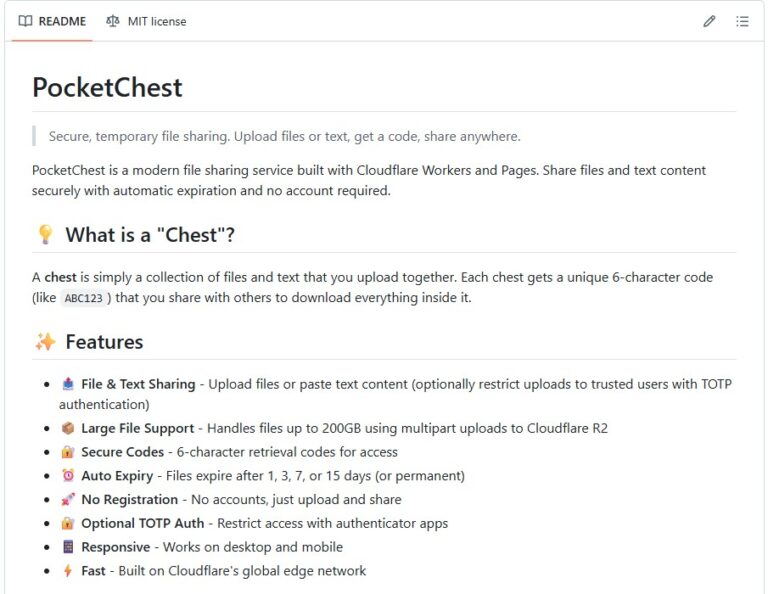Click the rocket emoji beside No Registration

coord(68,499)
